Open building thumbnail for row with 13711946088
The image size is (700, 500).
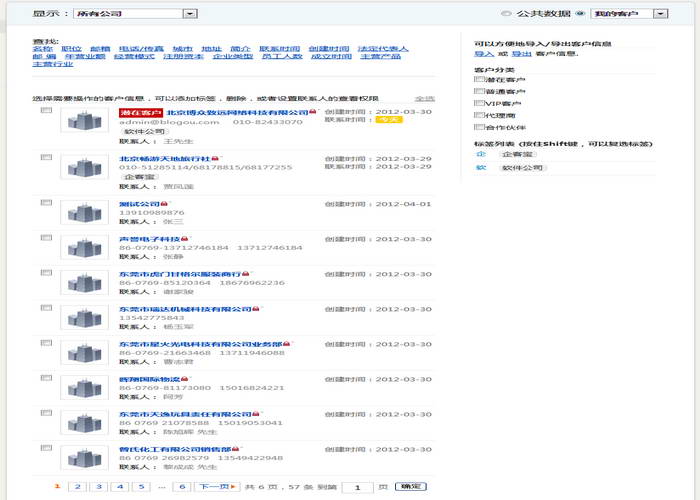click(84, 353)
